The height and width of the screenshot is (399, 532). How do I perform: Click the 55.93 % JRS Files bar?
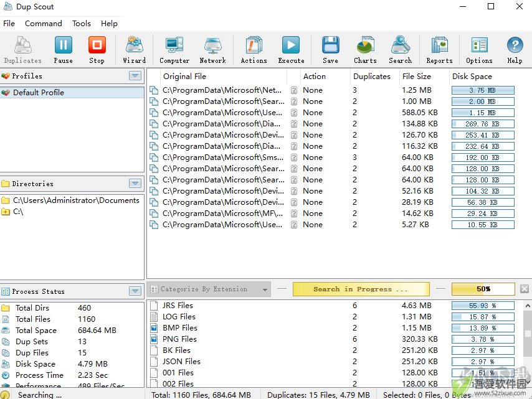pyautogui.click(x=483, y=306)
